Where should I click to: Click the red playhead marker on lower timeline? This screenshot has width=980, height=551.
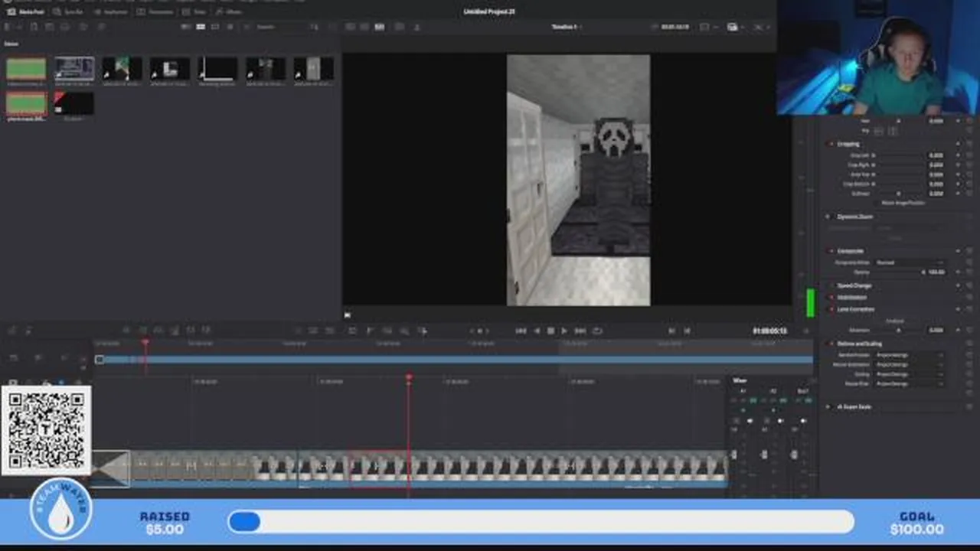click(409, 378)
